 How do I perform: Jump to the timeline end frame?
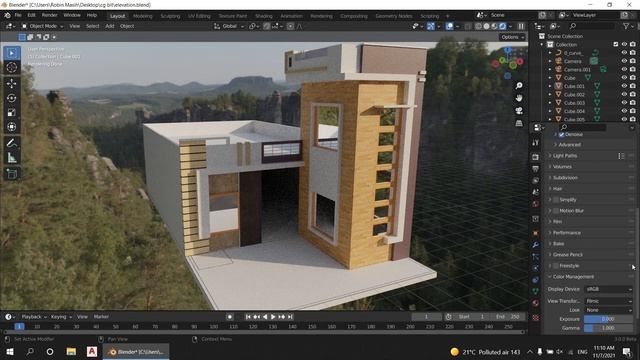tap(290, 317)
